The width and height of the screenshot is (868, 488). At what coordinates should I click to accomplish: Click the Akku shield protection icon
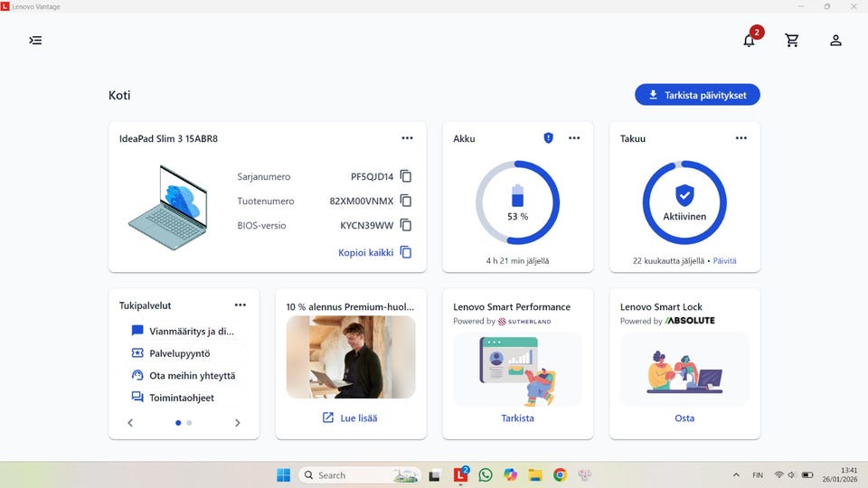point(548,137)
